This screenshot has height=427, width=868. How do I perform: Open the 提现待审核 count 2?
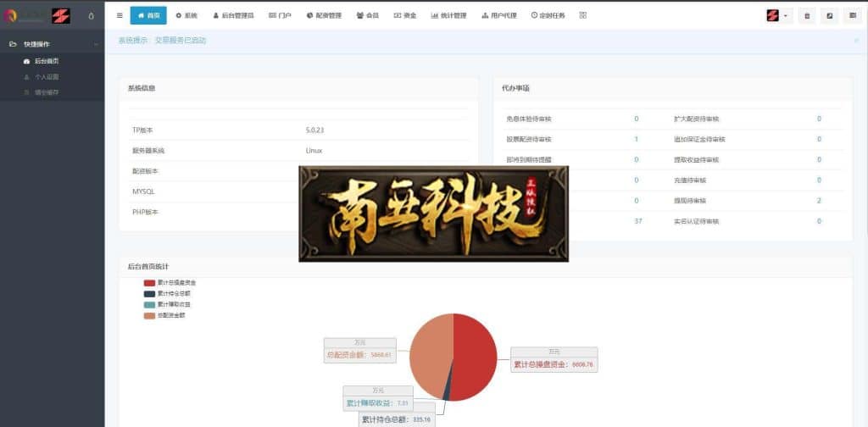pos(819,200)
